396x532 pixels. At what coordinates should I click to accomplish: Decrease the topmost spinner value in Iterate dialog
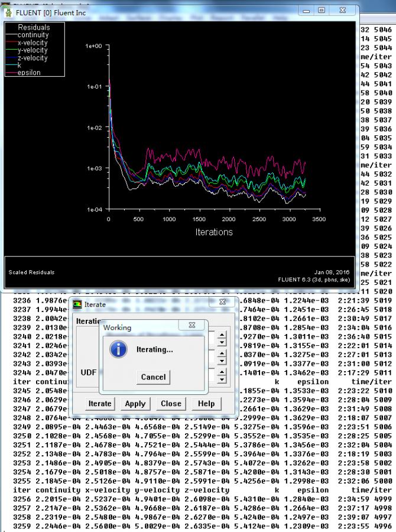point(222,342)
